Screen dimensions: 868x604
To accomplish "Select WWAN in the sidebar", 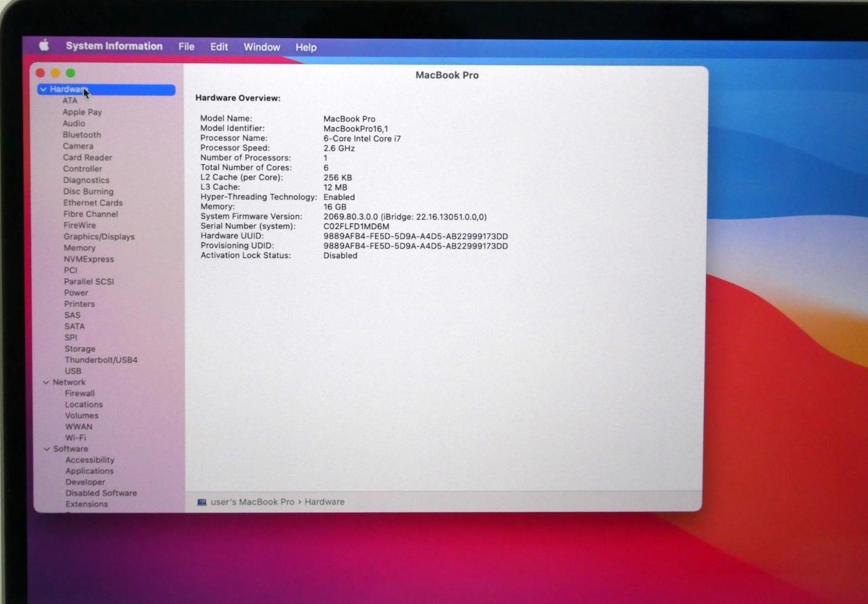I will [x=79, y=426].
